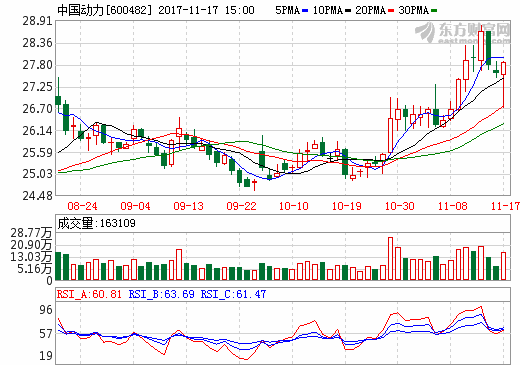This screenshot has width=520, height=365.
Task: Click the 25.59 price axis label
Action: pos(38,153)
